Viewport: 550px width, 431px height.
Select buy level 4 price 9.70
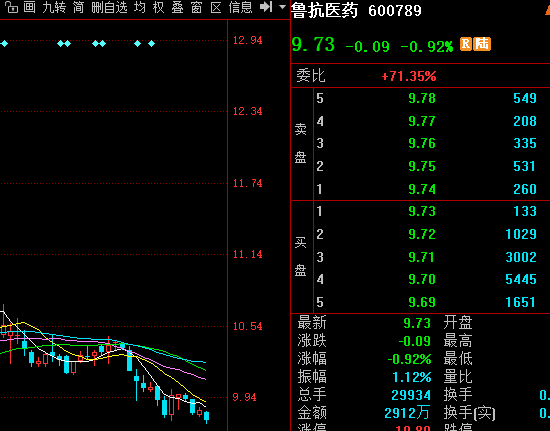tap(422, 280)
